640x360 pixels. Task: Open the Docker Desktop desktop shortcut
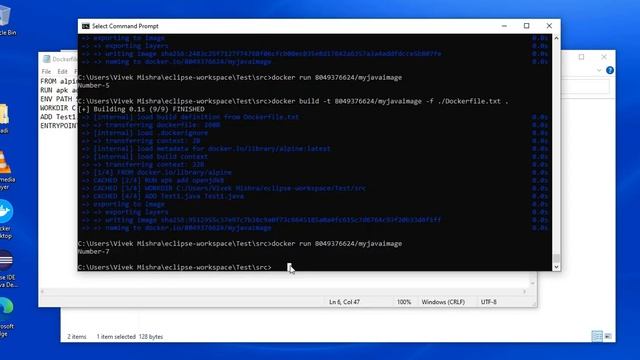(x=6, y=211)
